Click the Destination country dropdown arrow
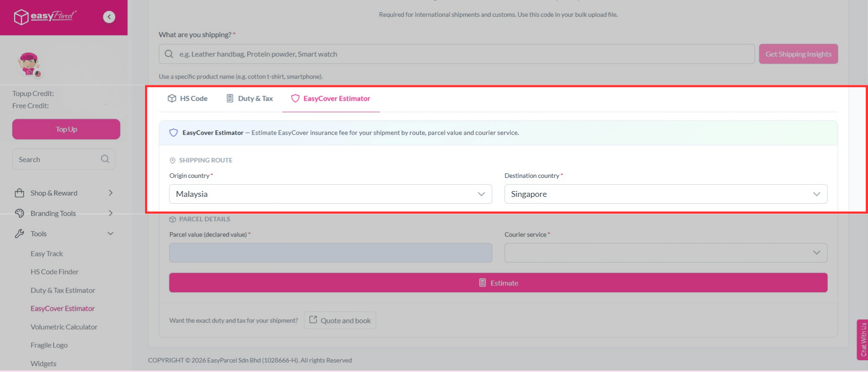Screen dimensions: 868x372 click(x=817, y=194)
